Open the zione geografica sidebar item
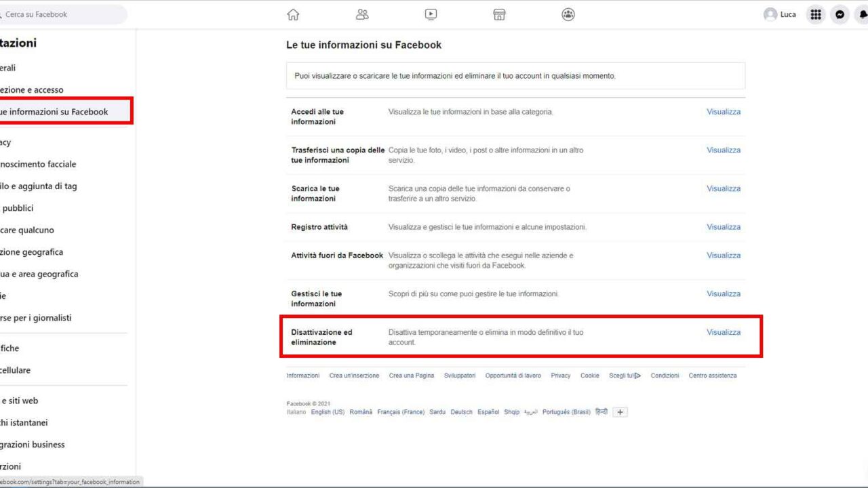This screenshot has width=868, height=488. pos(32,252)
